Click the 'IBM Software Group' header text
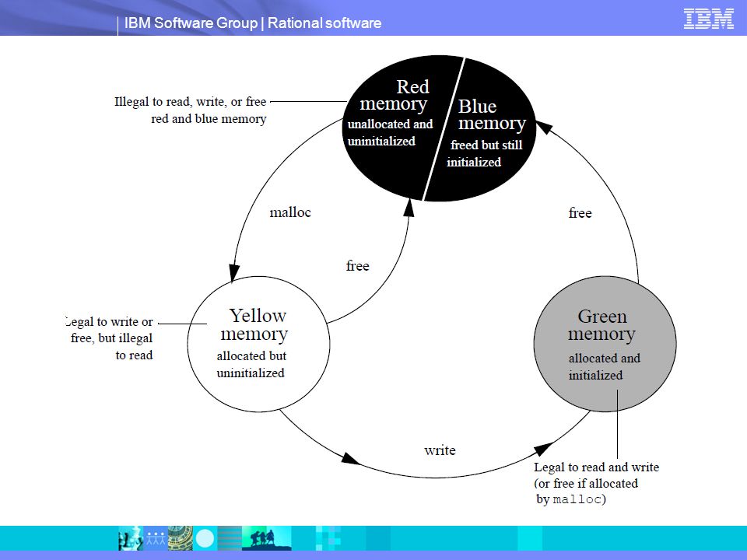The image size is (747, 560). tap(191, 23)
